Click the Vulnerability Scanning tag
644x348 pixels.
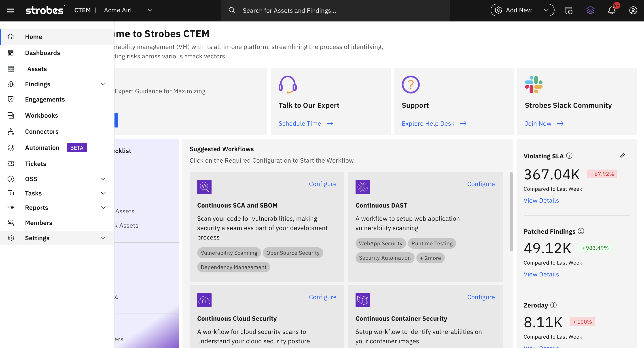coord(229,253)
